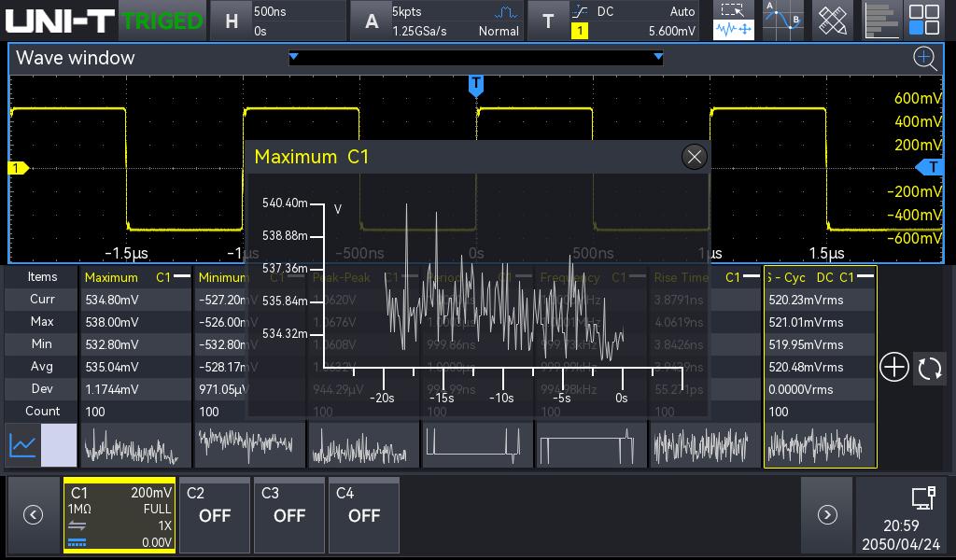Toggle channel C2 on
956x560 pixels.
[x=215, y=515]
